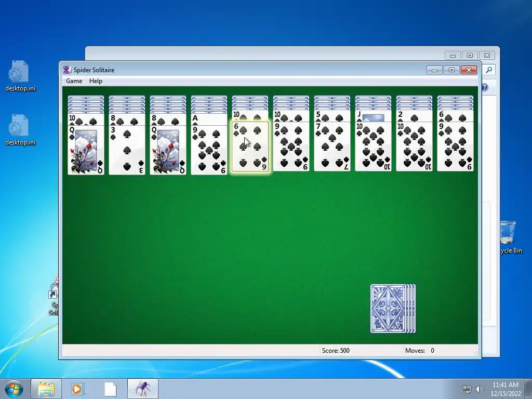The height and width of the screenshot is (399, 532).
Task: Maximize the Spider Solitaire window
Action: (x=451, y=70)
